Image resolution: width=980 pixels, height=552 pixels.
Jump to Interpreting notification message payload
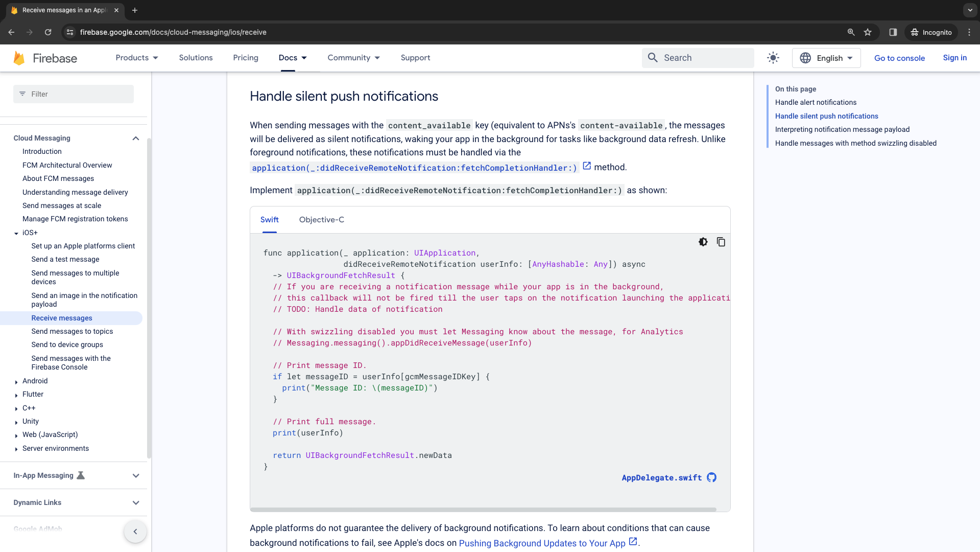click(842, 129)
